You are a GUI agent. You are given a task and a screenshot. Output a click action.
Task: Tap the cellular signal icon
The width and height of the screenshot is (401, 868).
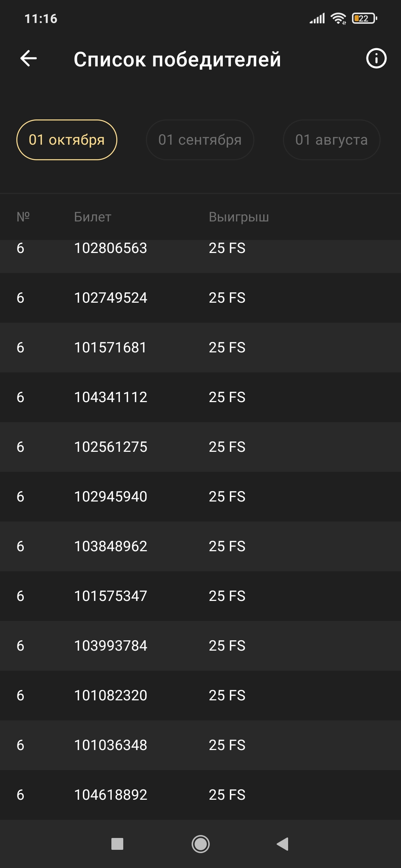[317, 18]
